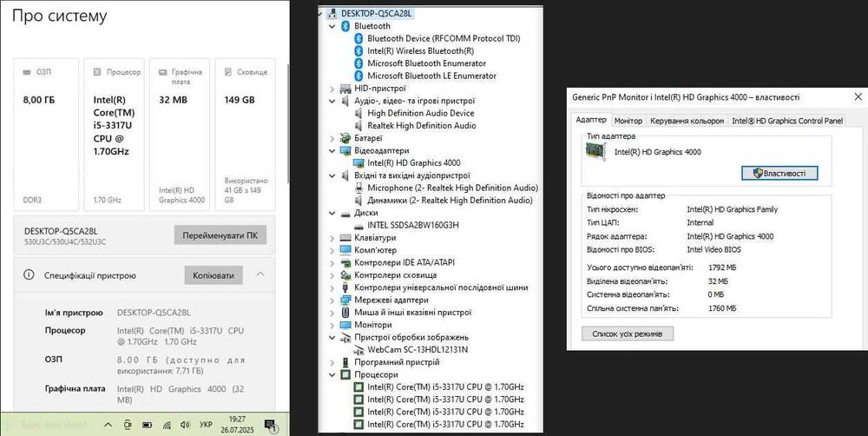Image resolution: width=868 pixels, height=436 pixels.
Task: Click the taskbar Wi-Fi network icon
Action: pyautogui.click(x=167, y=425)
